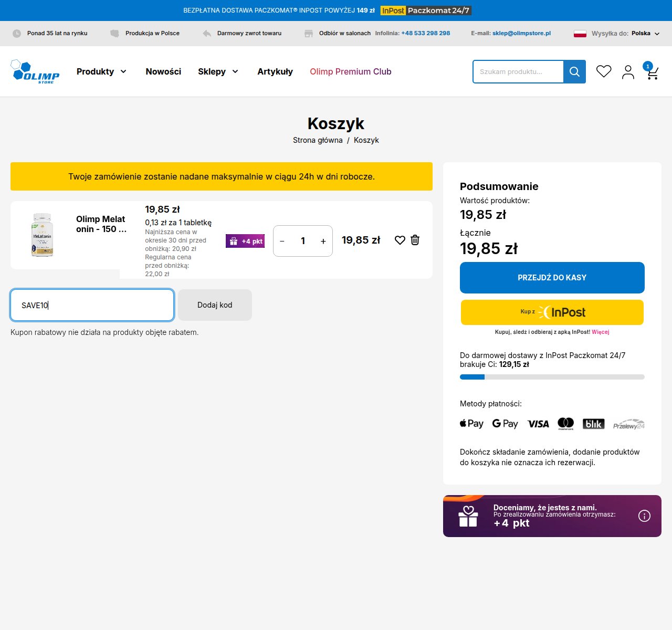The image size is (672, 630).
Task: Open Olimp Premium Club page
Action: click(351, 71)
